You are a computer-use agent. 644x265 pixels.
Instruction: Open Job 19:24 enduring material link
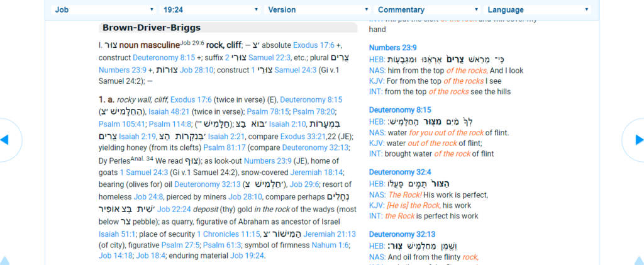tap(247, 256)
